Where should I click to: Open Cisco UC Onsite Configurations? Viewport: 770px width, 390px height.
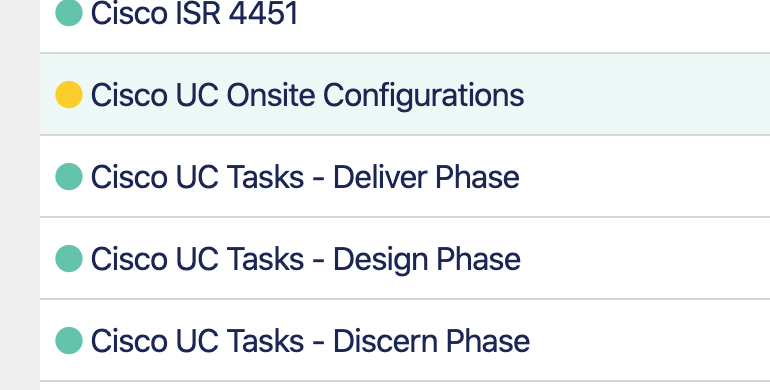pos(307,95)
